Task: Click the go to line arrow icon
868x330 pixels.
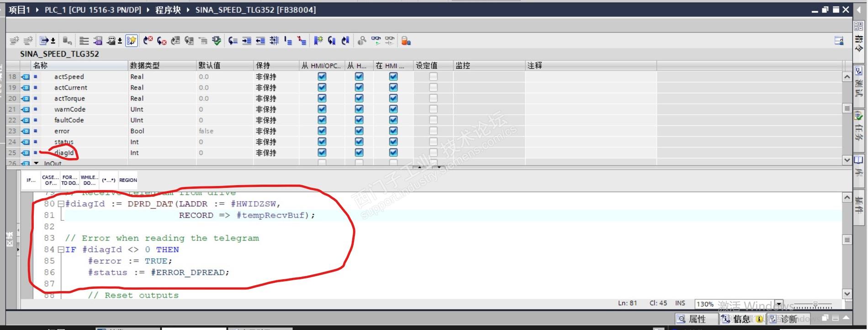Action: click(233, 41)
